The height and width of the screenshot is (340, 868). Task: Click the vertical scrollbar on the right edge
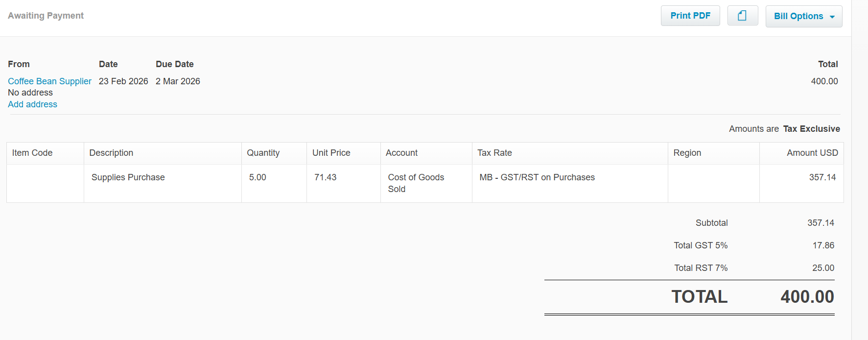point(860,170)
